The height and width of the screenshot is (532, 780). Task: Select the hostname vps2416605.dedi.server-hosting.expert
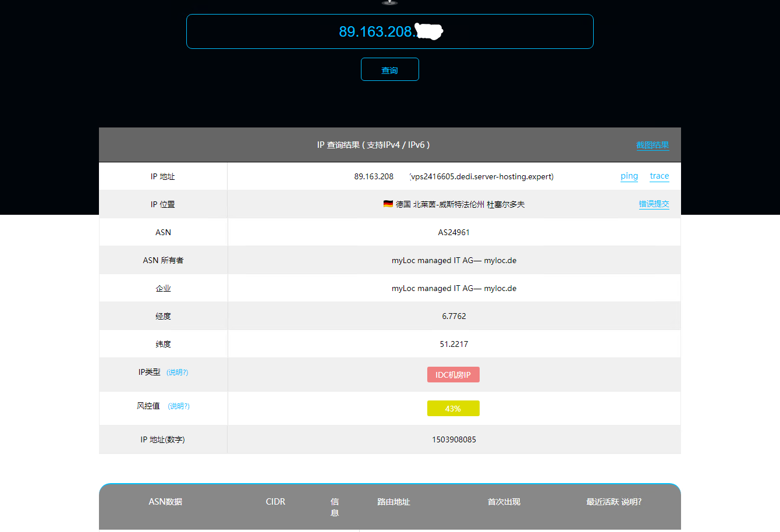pos(482,176)
